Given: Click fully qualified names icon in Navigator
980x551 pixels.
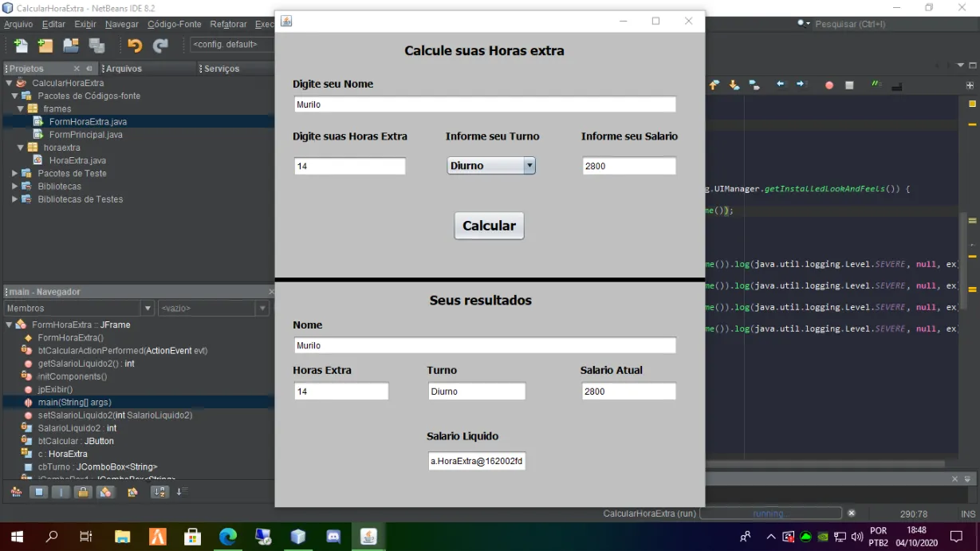Looking at the screenshot, I should (132, 492).
